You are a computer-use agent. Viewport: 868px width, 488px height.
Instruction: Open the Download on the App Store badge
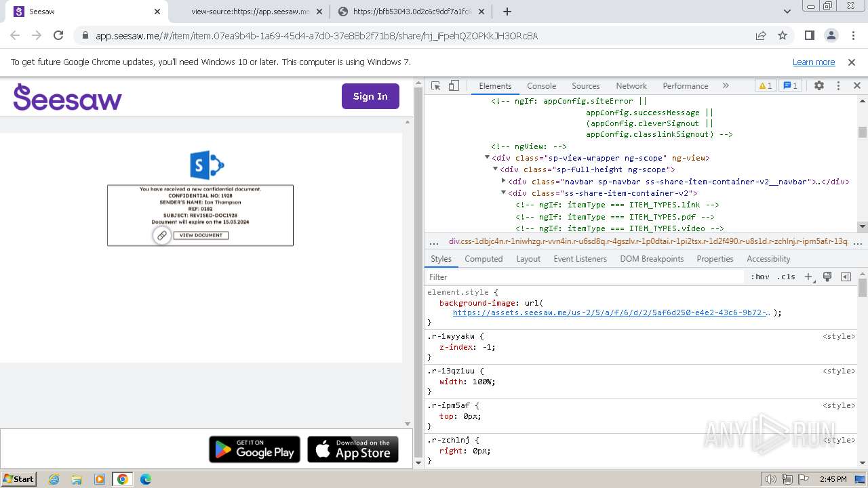pyautogui.click(x=353, y=449)
